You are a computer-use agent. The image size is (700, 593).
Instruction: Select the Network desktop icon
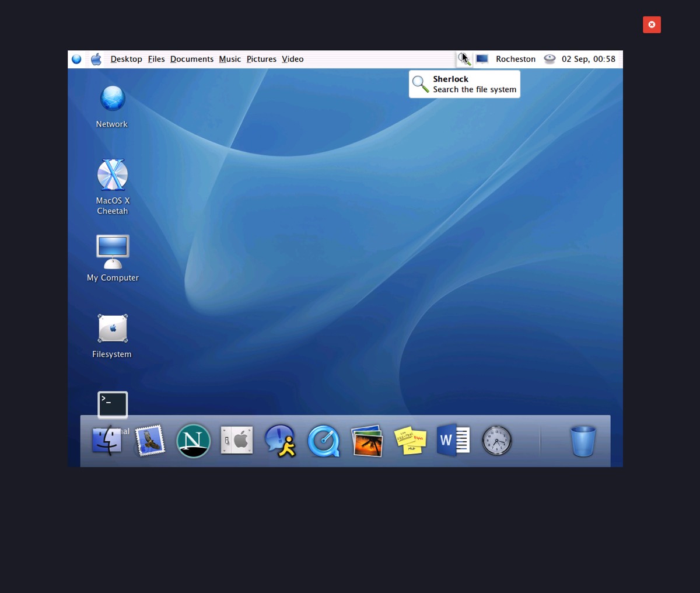click(112, 99)
